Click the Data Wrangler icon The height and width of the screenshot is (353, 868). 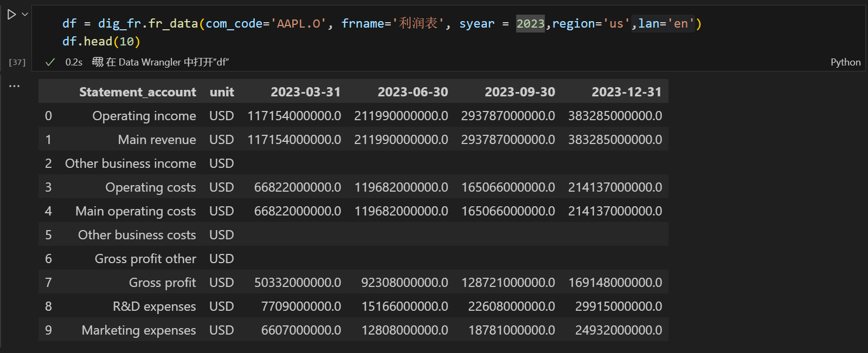(98, 62)
